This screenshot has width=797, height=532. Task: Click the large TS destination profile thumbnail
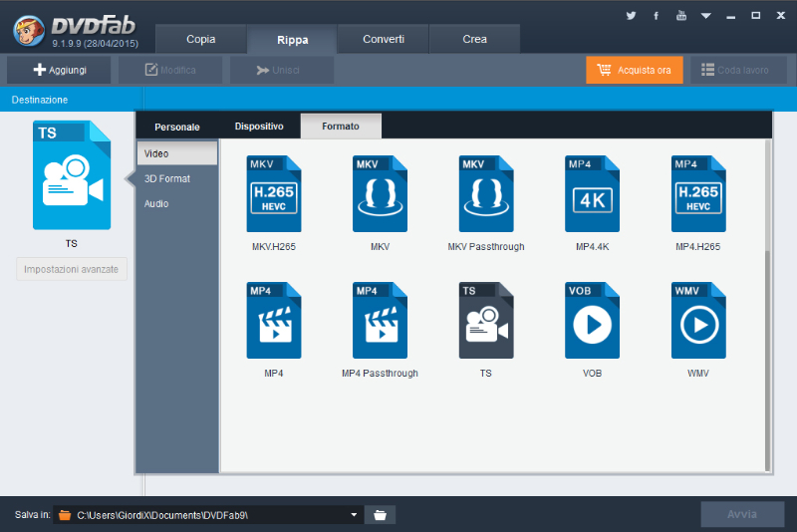[72, 175]
